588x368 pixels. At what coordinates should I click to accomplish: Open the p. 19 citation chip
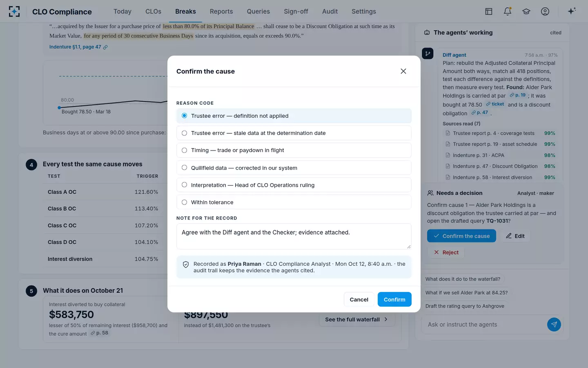coord(518,95)
